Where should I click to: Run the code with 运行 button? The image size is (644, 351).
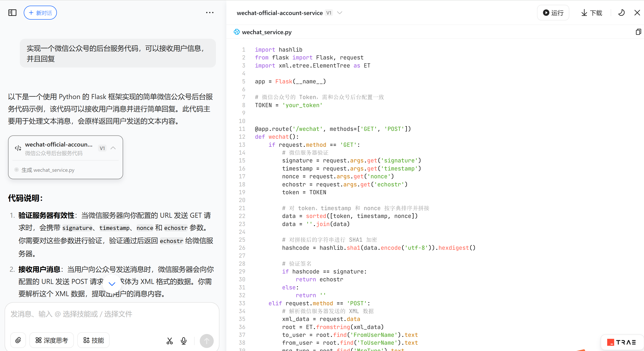pos(553,13)
